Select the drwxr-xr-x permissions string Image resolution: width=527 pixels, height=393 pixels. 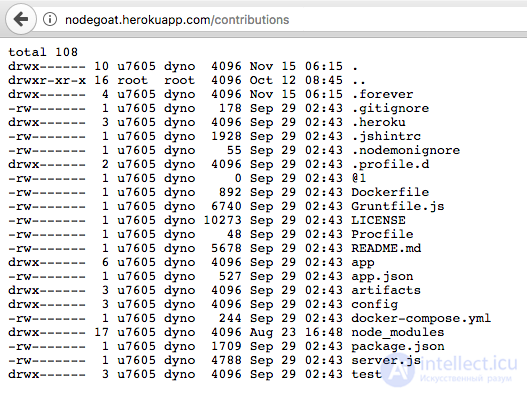(x=47, y=80)
